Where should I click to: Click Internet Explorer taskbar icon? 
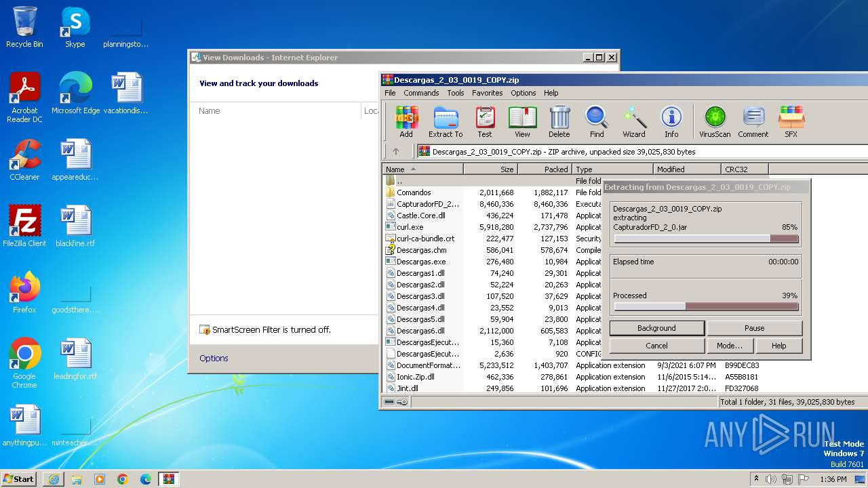tap(54, 479)
